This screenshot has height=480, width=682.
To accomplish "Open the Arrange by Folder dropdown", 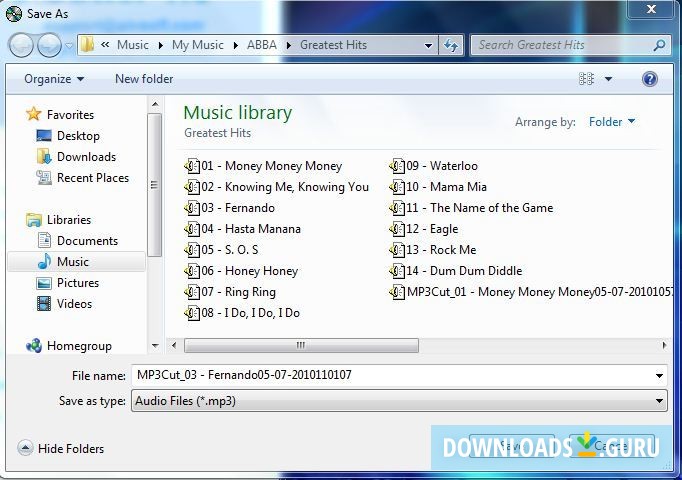I will click(612, 122).
